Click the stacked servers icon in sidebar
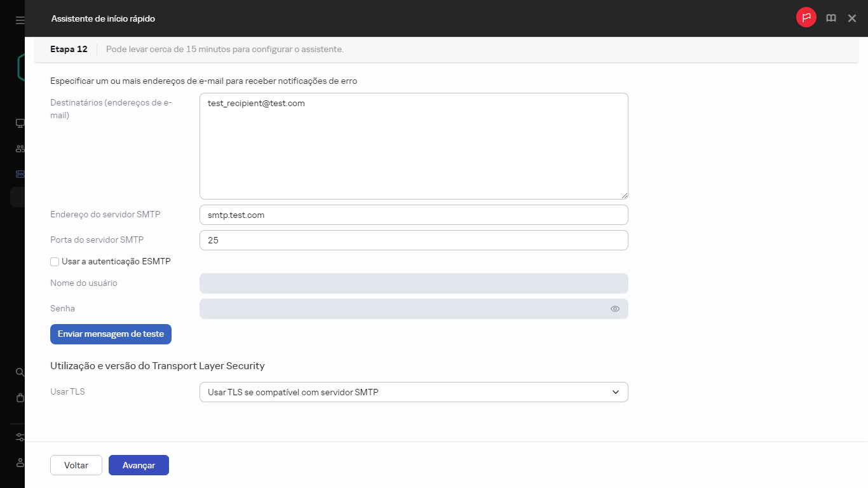868x488 pixels. point(20,174)
